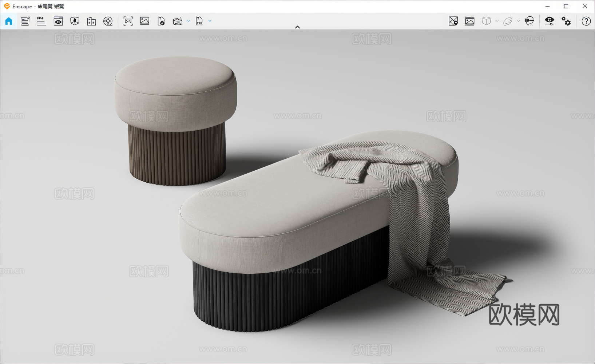This screenshot has width=595, height=364.
Task: Open the Video Editor film reel icon
Action: pos(108,21)
